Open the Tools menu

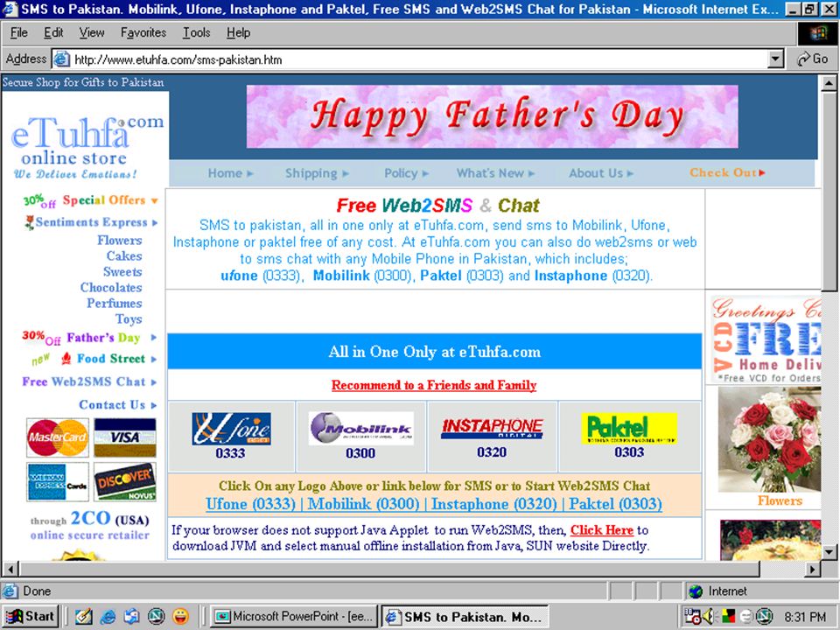point(196,32)
